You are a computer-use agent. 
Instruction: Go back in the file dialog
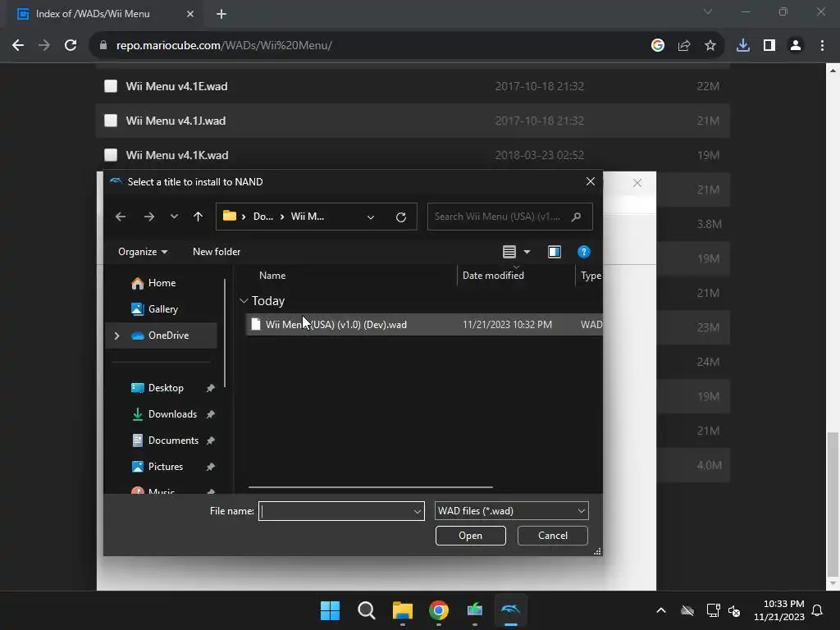coord(121,217)
